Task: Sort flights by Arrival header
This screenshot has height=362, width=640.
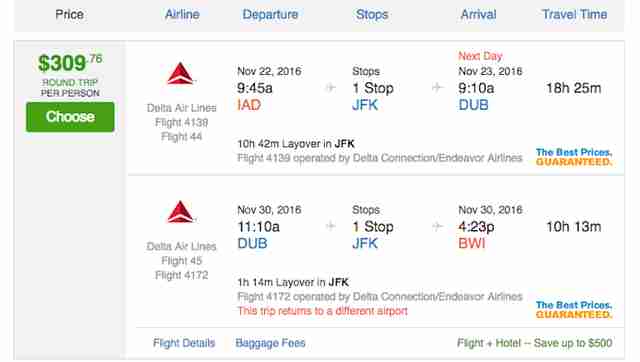Action: [x=478, y=15]
